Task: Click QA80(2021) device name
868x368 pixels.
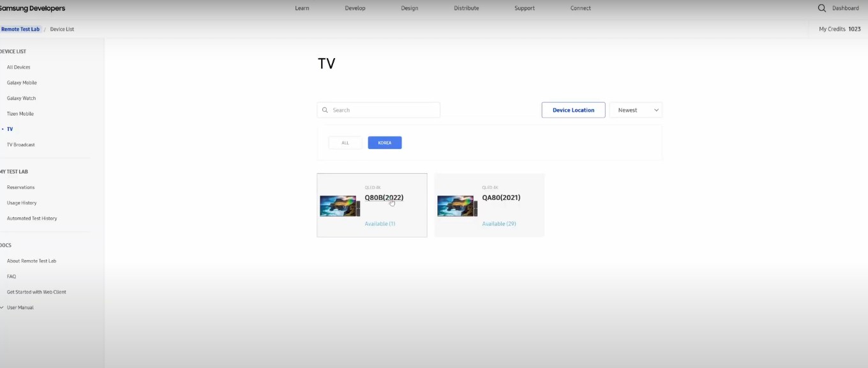Action: click(x=501, y=197)
